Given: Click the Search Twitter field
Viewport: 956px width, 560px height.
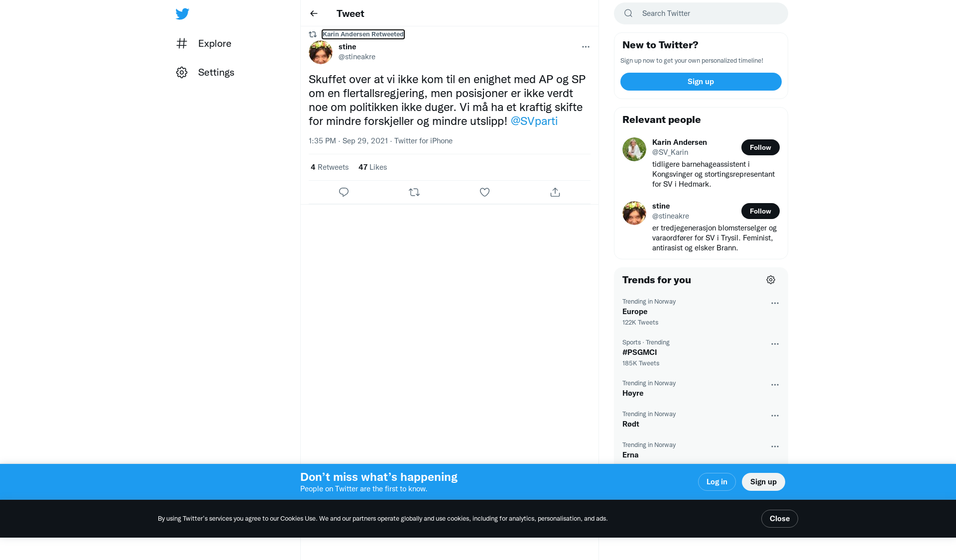Looking at the screenshot, I should point(701,13).
